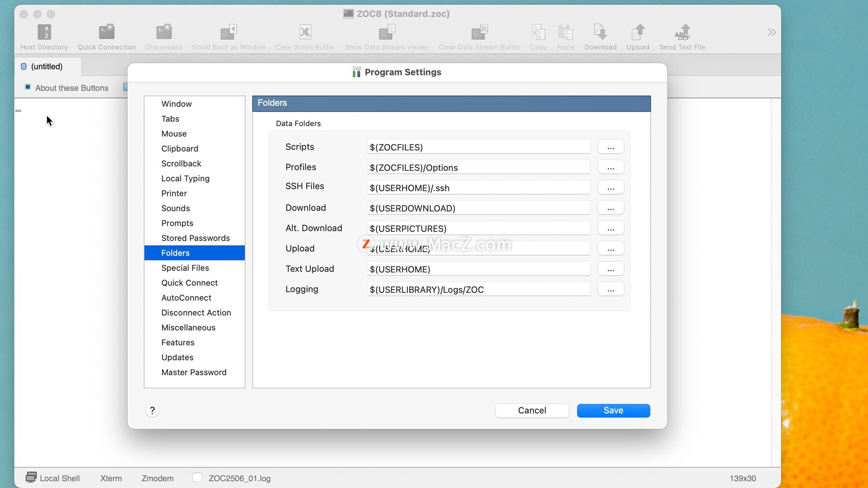Click the Save button
This screenshot has height=488, width=868.
[x=613, y=410]
